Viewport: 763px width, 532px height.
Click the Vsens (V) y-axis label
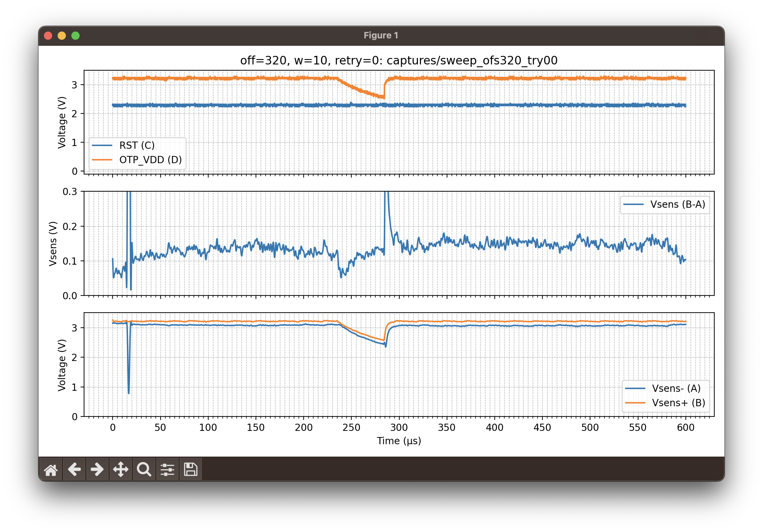tap(53, 243)
